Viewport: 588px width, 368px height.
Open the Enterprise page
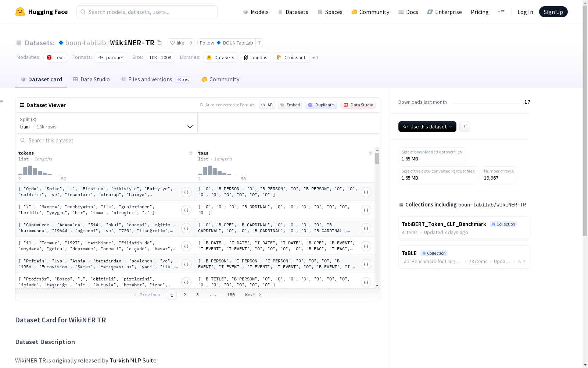445,12
